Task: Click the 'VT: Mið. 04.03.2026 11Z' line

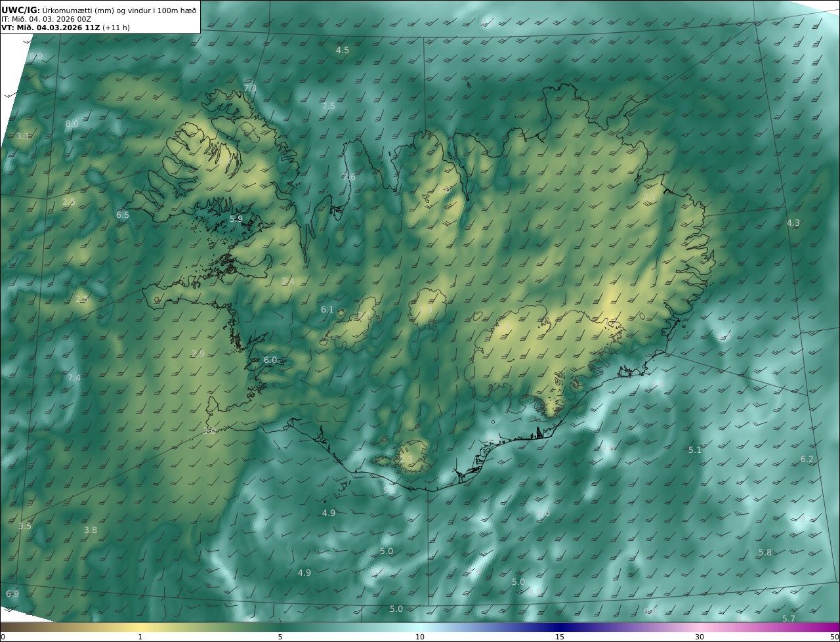Action: coord(51,28)
